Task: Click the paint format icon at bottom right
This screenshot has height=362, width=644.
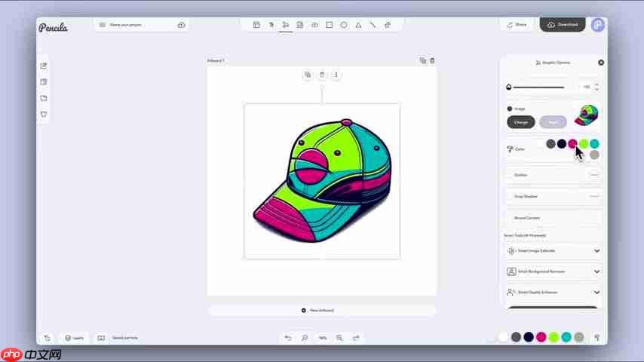Action: coord(597,337)
